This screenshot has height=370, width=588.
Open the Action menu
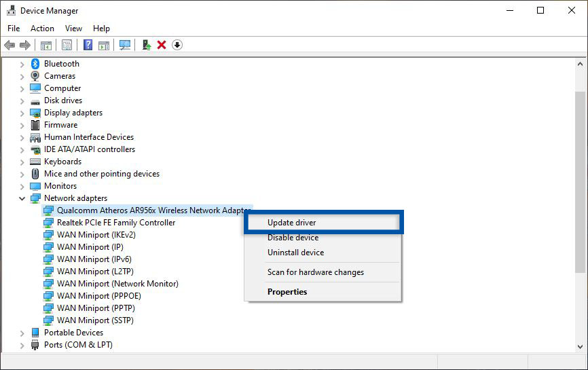[x=42, y=29]
